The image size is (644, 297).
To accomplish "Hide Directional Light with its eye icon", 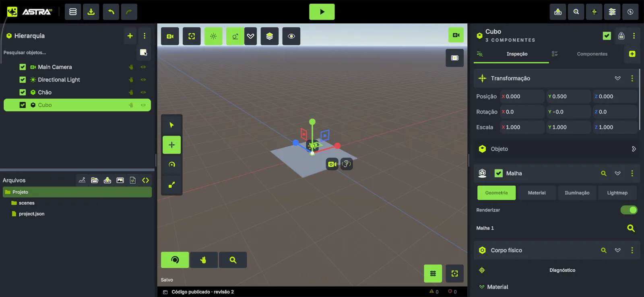I will coord(143,80).
